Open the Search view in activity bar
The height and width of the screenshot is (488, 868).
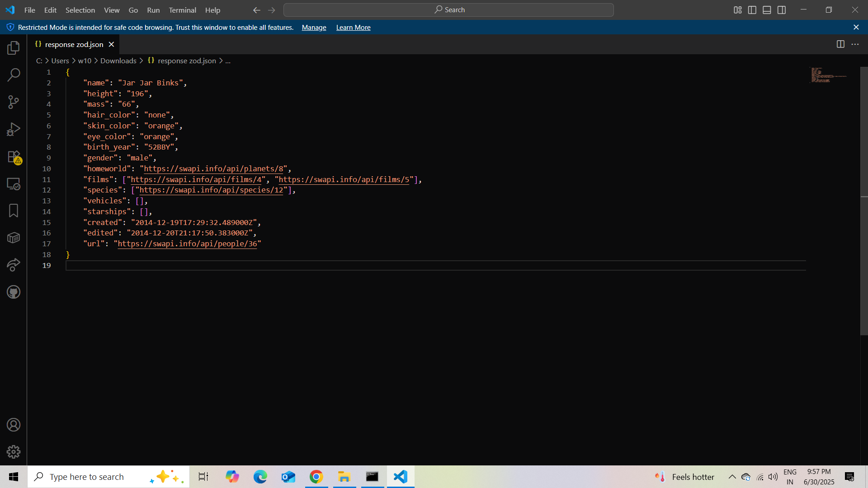[x=14, y=75]
